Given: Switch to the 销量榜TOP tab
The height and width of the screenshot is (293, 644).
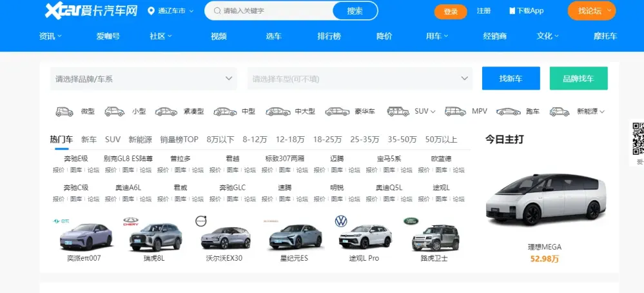Looking at the screenshot, I should [x=179, y=139].
